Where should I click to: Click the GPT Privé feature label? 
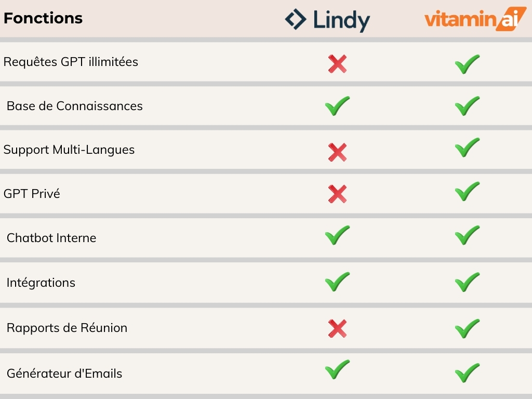pyautogui.click(x=32, y=193)
